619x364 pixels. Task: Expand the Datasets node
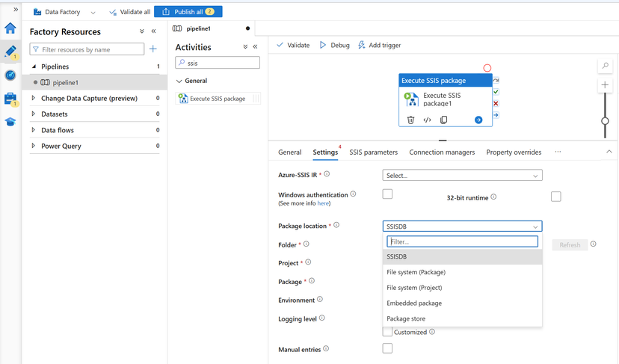(x=34, y=114)
